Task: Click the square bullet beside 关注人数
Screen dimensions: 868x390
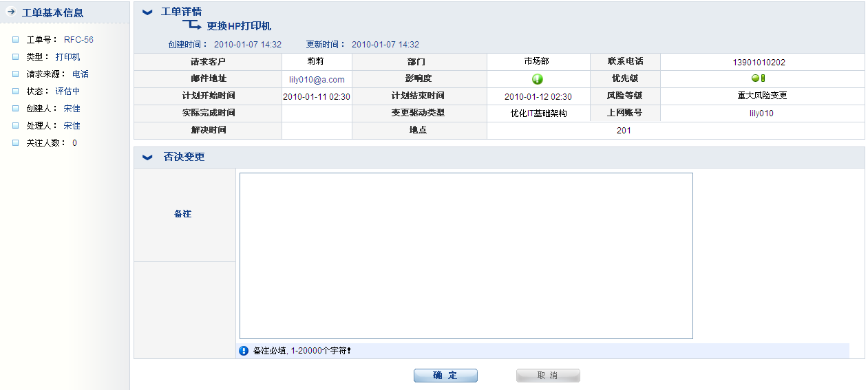Action: [16, 143]
